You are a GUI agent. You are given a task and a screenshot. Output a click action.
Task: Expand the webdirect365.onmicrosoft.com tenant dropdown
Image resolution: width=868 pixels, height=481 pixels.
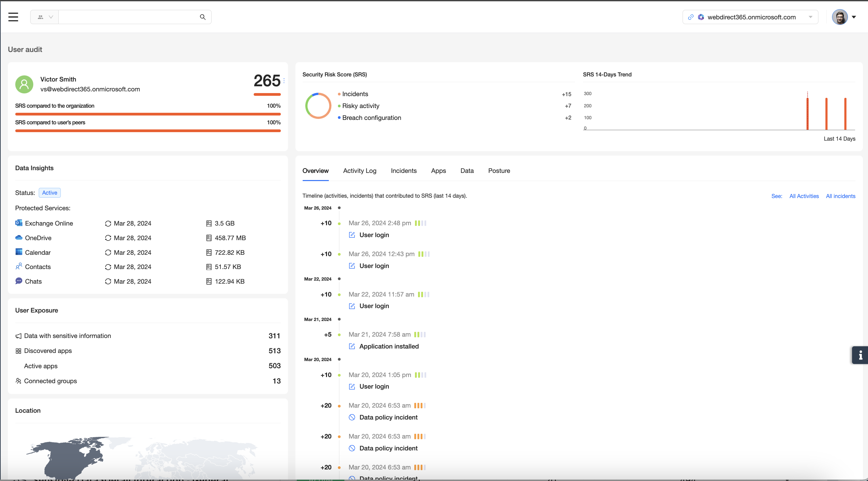[x=811, y=17]
